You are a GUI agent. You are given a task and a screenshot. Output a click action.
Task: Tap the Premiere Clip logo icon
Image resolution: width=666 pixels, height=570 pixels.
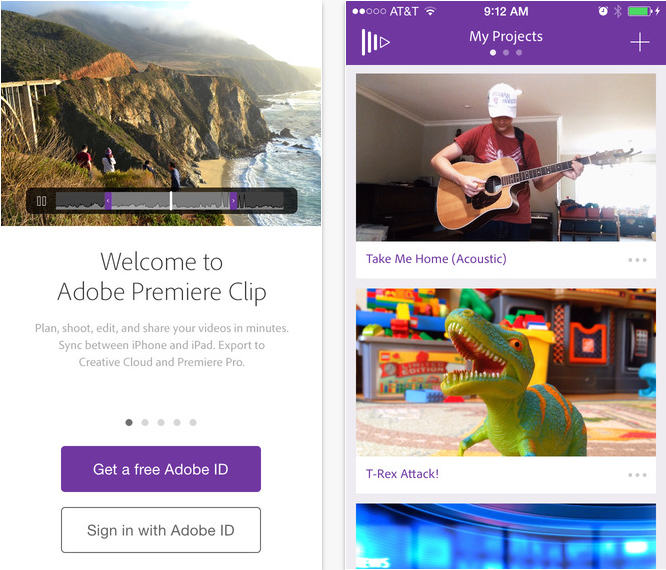[374, 42]
